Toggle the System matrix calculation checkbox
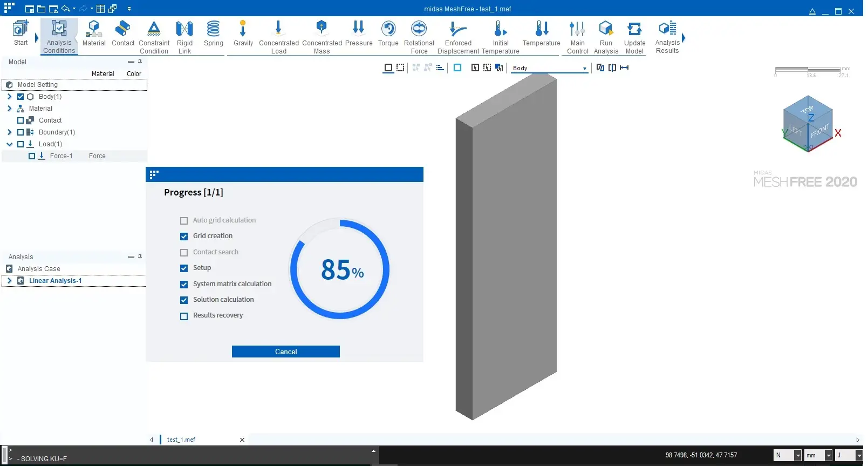 tap(184, 285)
